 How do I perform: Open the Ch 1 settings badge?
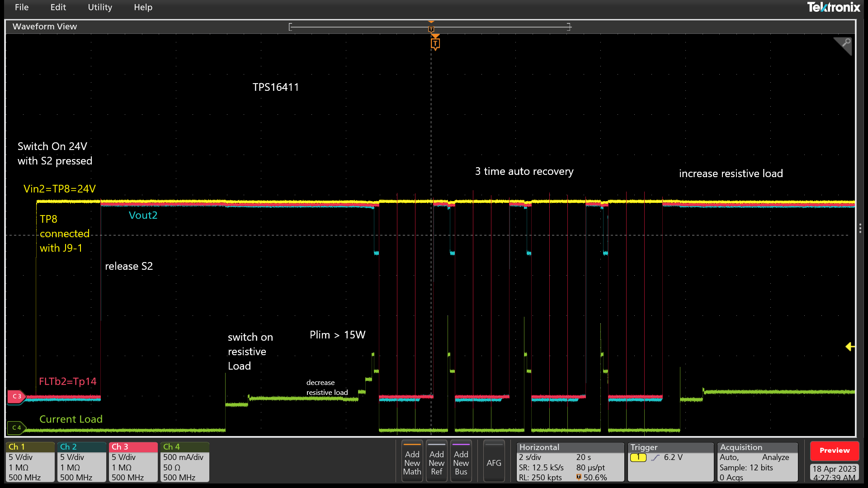pyautogui.click(x=30, y=462)
